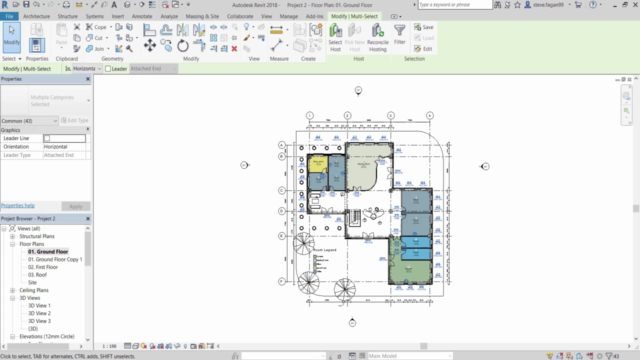
Task: Select the Modify arrow tool
Action: [x=11, y=37]
